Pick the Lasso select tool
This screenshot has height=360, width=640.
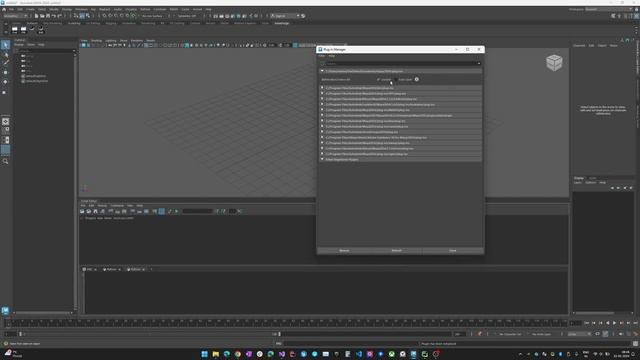point(5,54)
